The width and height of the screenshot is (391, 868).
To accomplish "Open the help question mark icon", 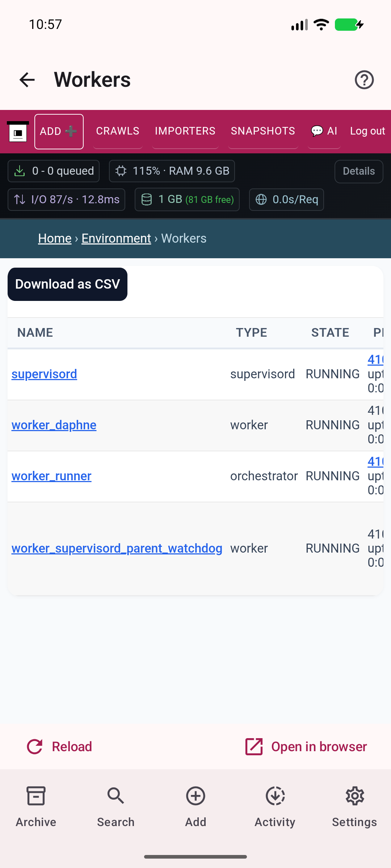I will coord(364,80).
